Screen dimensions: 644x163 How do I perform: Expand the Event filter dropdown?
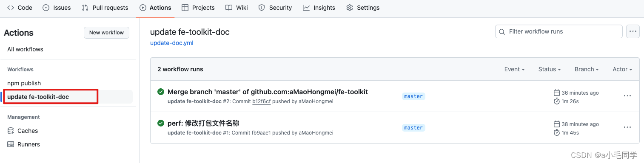(514, 69)
